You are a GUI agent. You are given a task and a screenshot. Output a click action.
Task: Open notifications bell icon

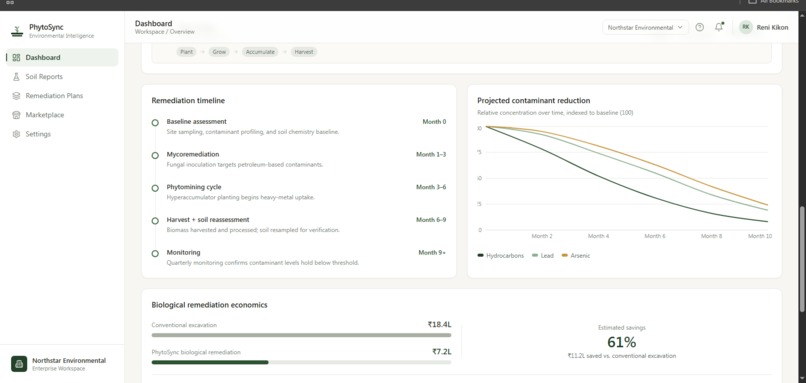pos(719,27)
